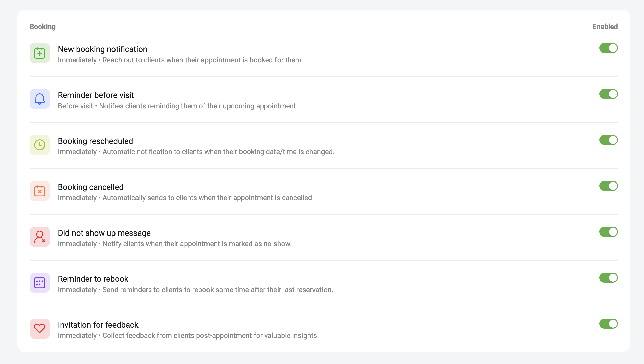Screen dimensions: 644x364
Task: Click 'Automatically sends to clients' description text
Action: coord(207,198)
